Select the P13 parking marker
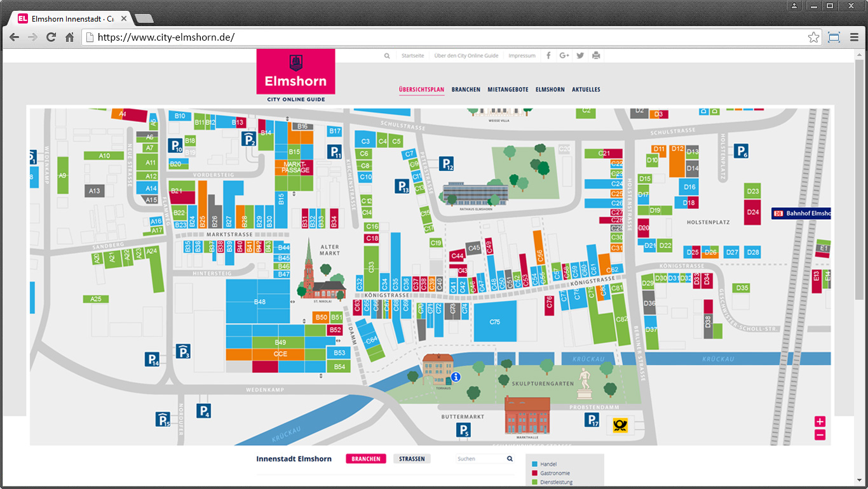The height and width of the screenshot is (489, 868). click(x=402, y=186)
